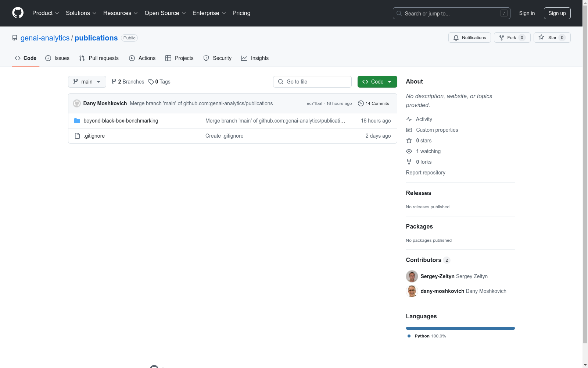Click the Custom properties icon
This screenshot has height=368, width=588.
point(409,130)
